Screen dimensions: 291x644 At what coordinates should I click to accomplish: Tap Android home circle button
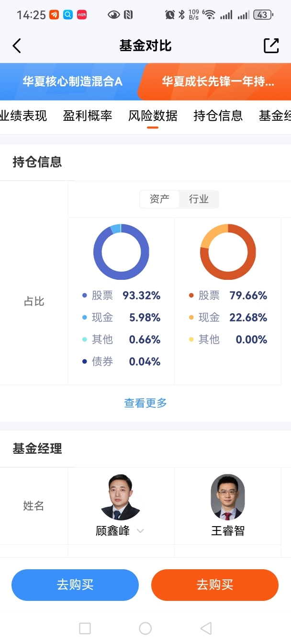(145, 628)
